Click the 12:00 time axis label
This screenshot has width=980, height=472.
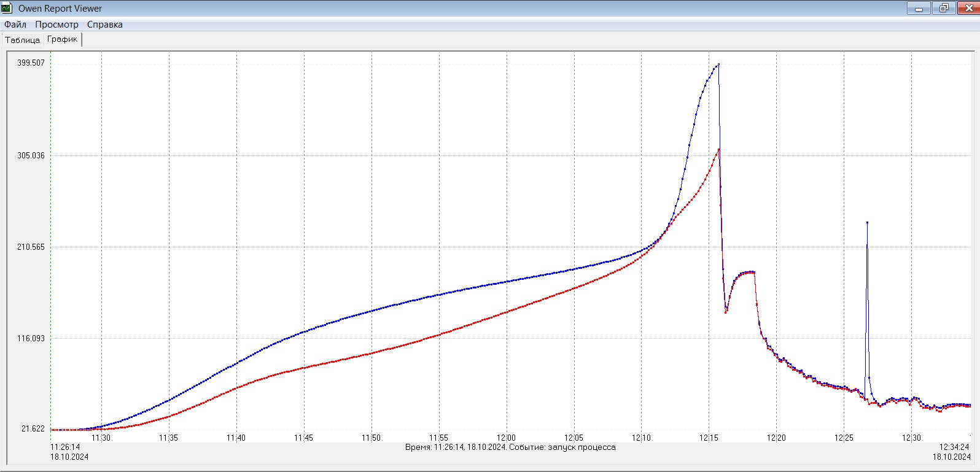click(x=507, y=438)
